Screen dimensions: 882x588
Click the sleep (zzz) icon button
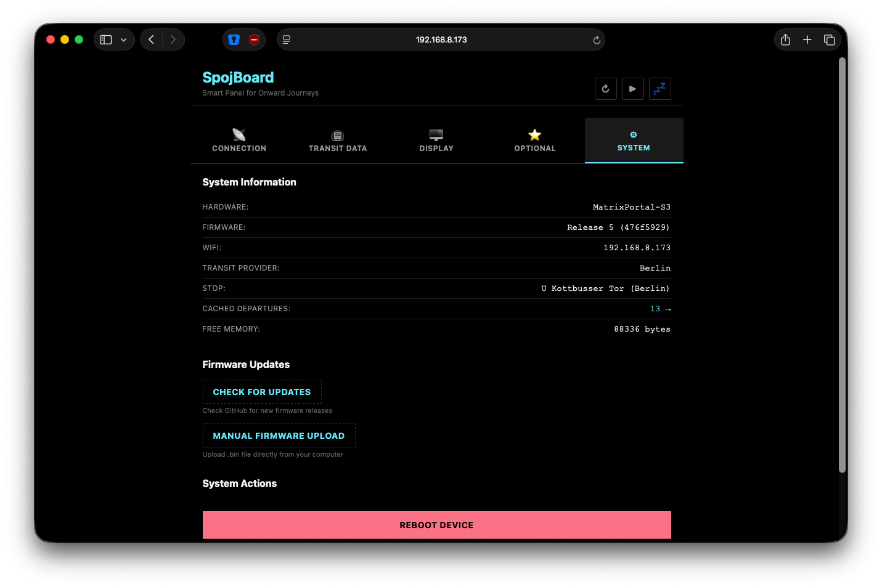tap(659, 89)
